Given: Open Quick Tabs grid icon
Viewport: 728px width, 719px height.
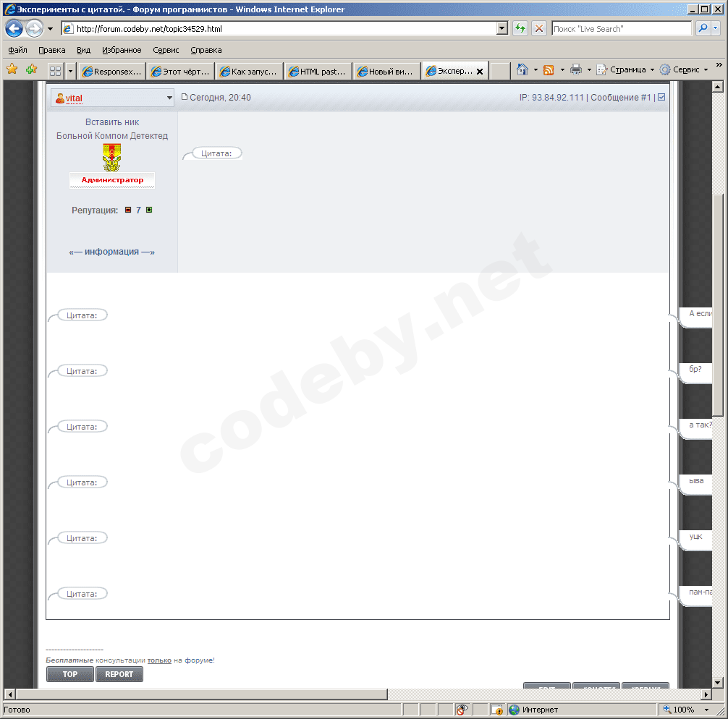Looking at the screenshot, I should point(55,71).
